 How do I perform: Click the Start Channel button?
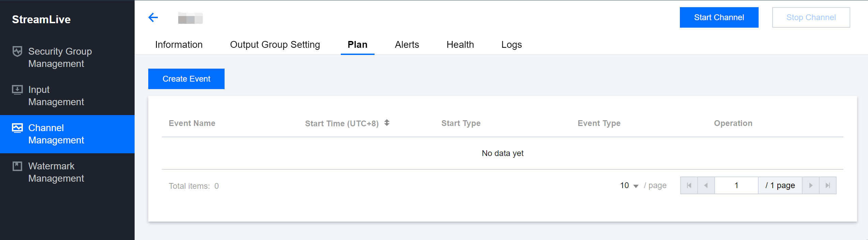click(719, 17)
